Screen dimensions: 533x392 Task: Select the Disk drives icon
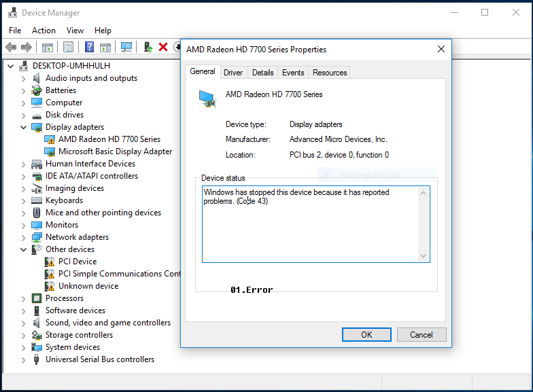(37, 116)
